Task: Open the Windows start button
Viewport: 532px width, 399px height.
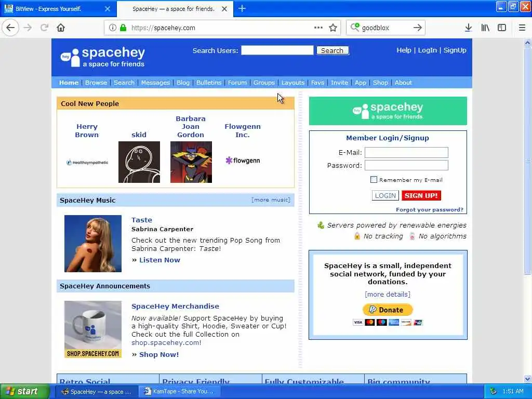Action: tap(25, 391)
